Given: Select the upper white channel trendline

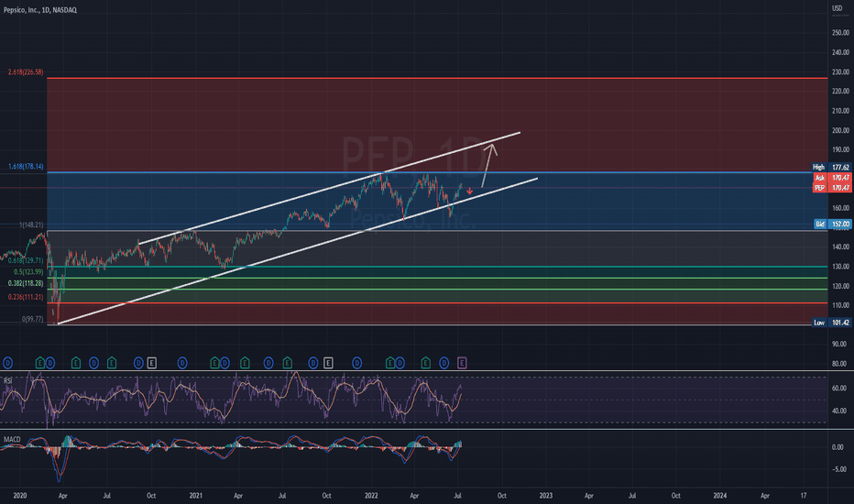Looking at the screenshot, I should (x=329, y=187).
